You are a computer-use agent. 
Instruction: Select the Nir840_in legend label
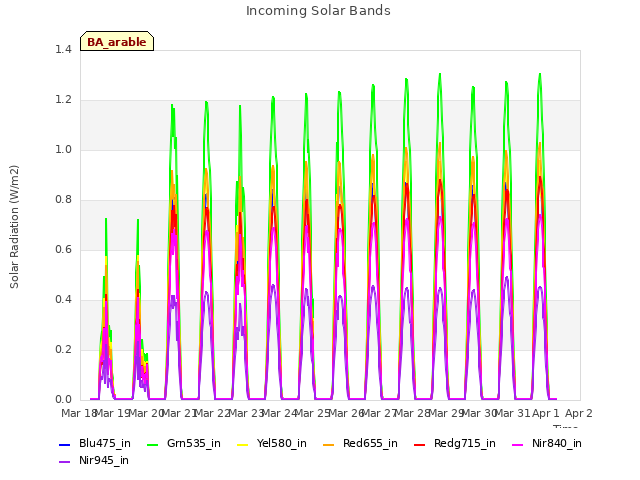(x=557, y=444)
